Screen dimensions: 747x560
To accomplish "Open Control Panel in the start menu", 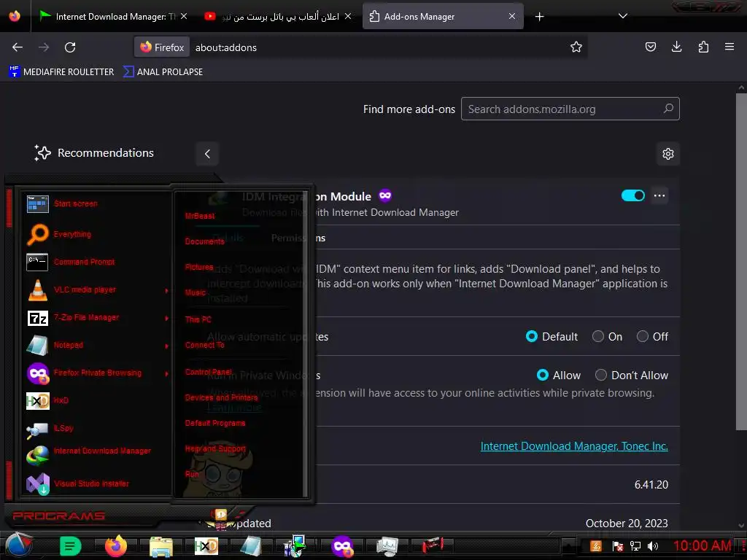I will pyautogui.click(x=208, y=372).
